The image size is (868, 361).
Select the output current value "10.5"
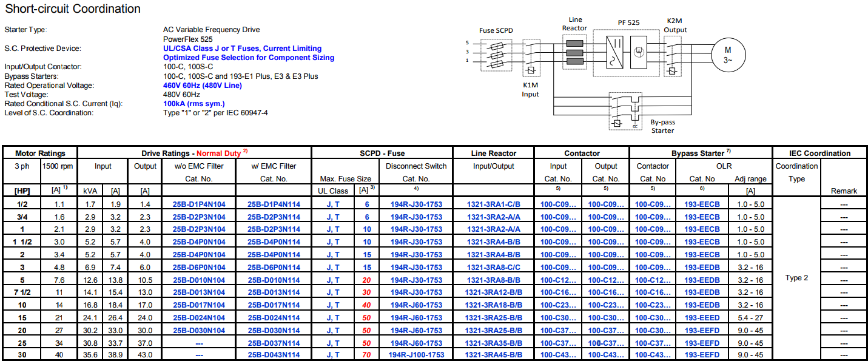coord(145,280)
